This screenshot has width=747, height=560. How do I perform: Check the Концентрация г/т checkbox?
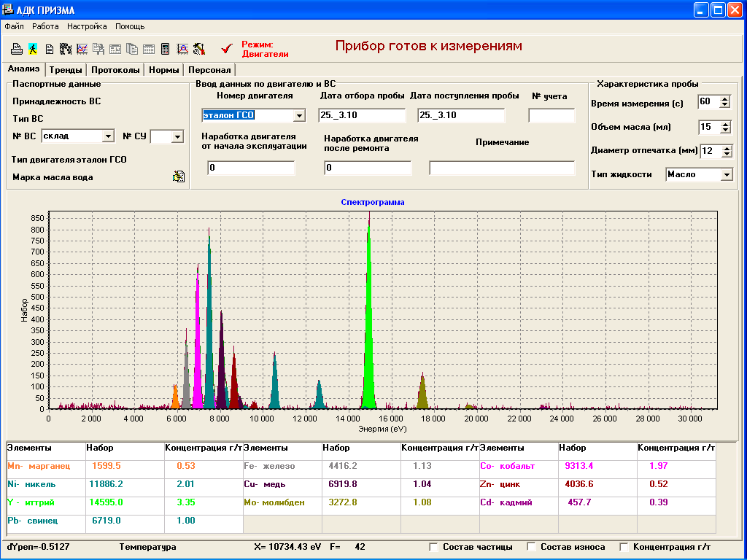pyautogui.click(x=624, y=547)
